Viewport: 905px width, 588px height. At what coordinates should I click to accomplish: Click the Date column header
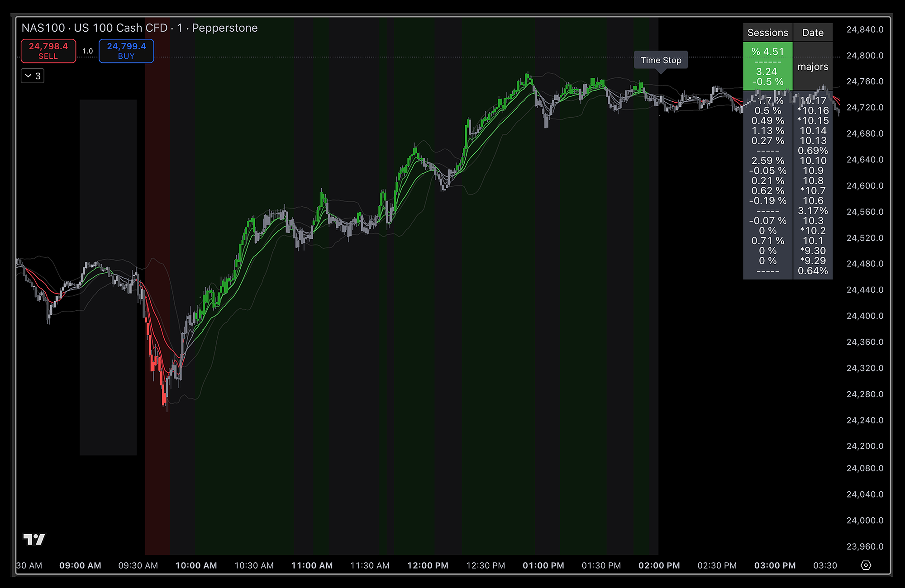(813, 32)
